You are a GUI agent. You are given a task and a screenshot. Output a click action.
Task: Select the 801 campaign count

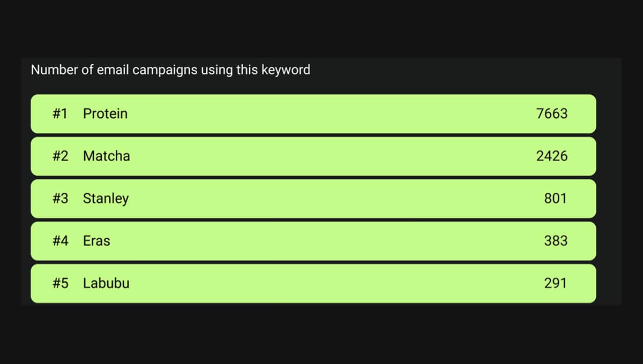pos(555,199)
